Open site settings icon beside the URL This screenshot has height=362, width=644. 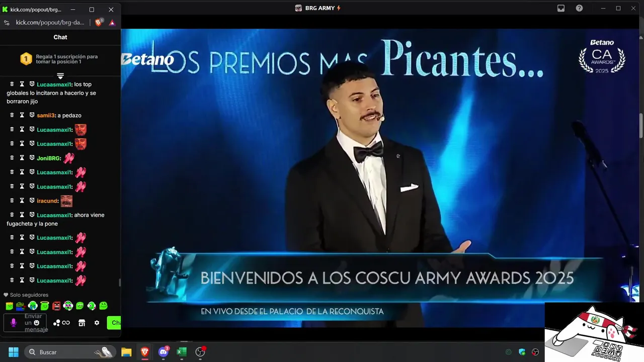[x=7, y=23]
